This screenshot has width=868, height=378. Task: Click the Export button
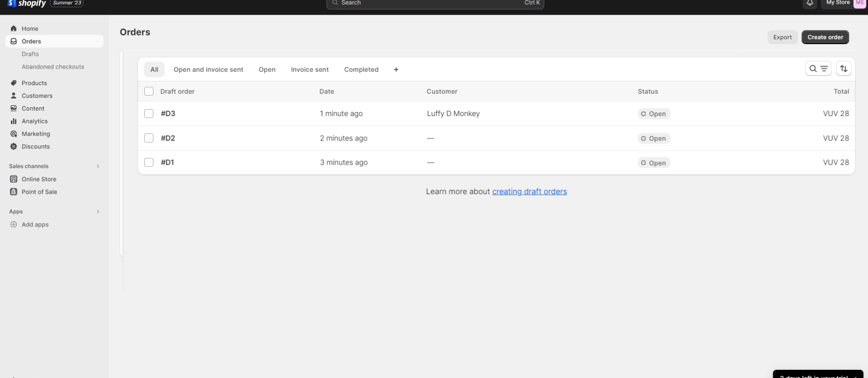tap(782, 37)
